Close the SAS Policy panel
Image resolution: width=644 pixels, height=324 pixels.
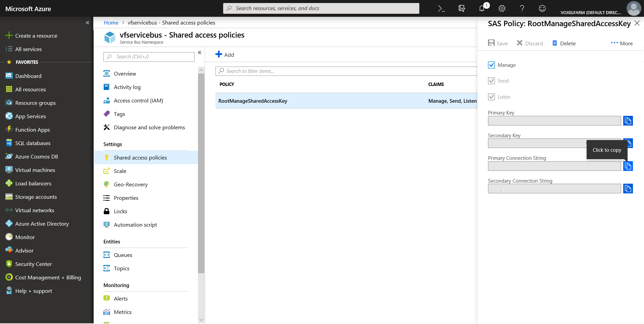coord(637,23)
